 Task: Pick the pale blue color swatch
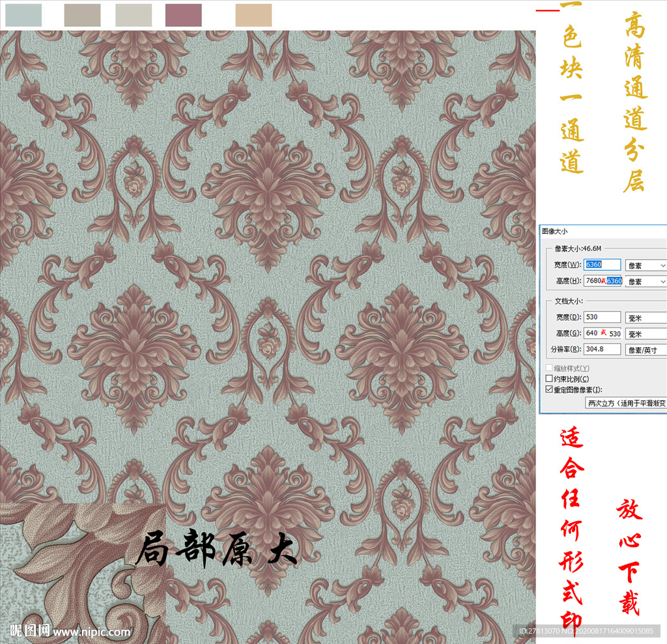[x=22, y=15]
